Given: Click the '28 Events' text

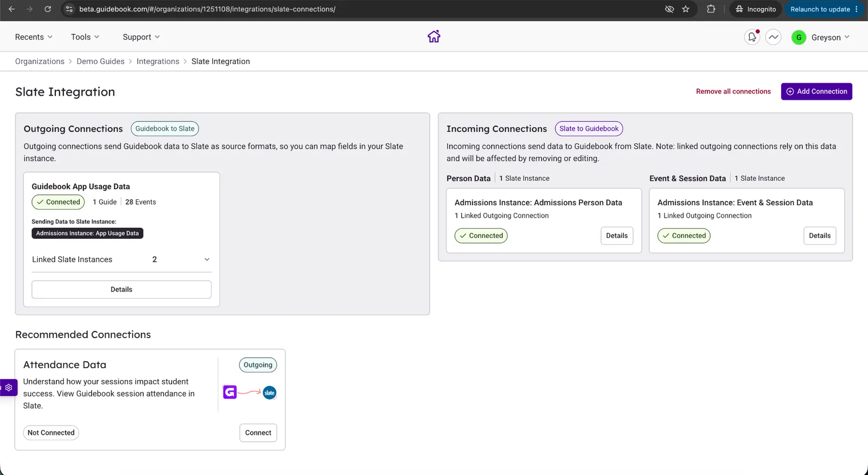Looking at the screenshot, I should [141, 202].
